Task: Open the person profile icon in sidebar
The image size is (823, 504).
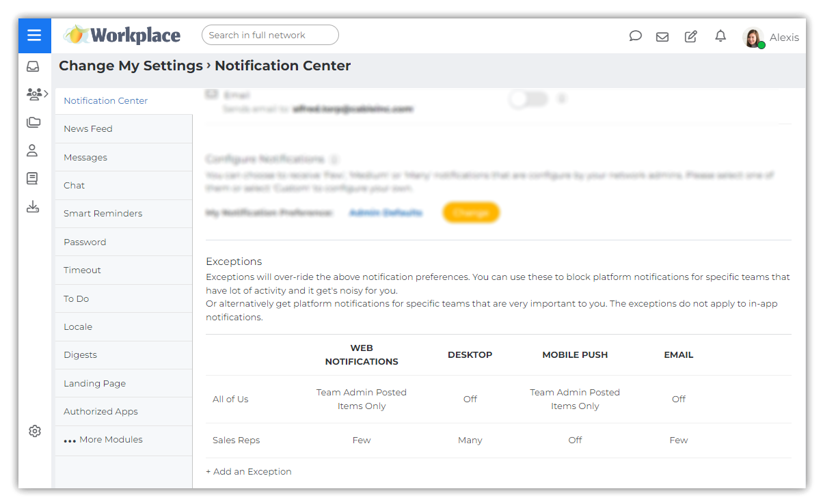Action: pyautogui.click(x=33, y=151)
